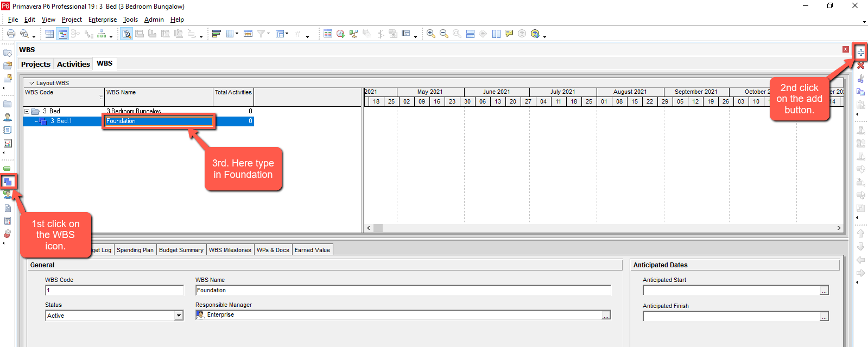Sort by WBS Code column header
Image resolution: width=868 pixels, height=347 pixels.
tap(64, 97)
